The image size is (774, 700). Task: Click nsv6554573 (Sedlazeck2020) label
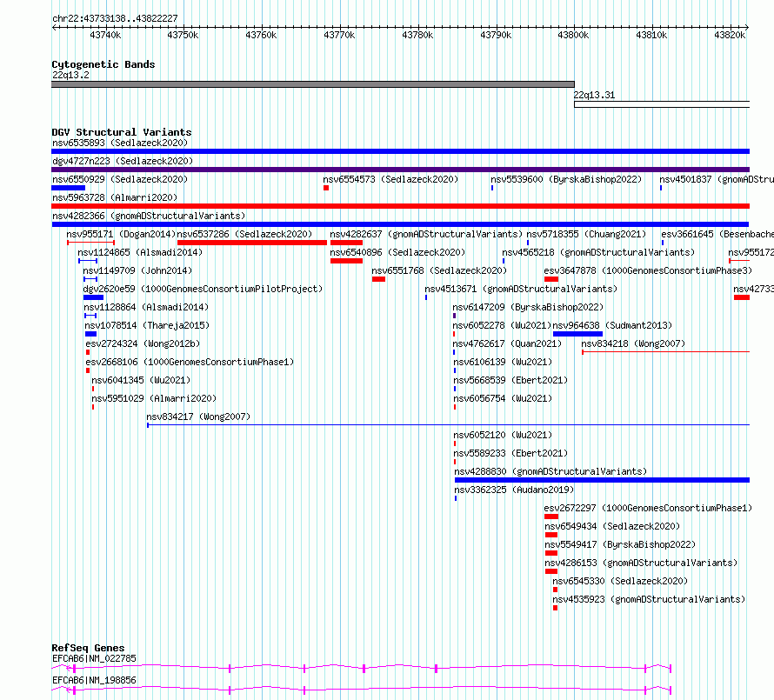(x=390, y=180)
